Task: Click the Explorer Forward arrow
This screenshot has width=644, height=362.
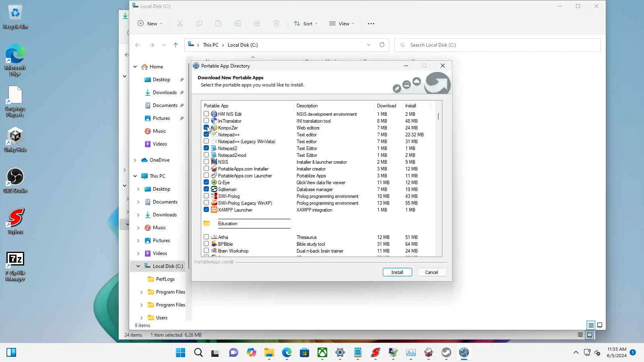Action: (152, 45)
